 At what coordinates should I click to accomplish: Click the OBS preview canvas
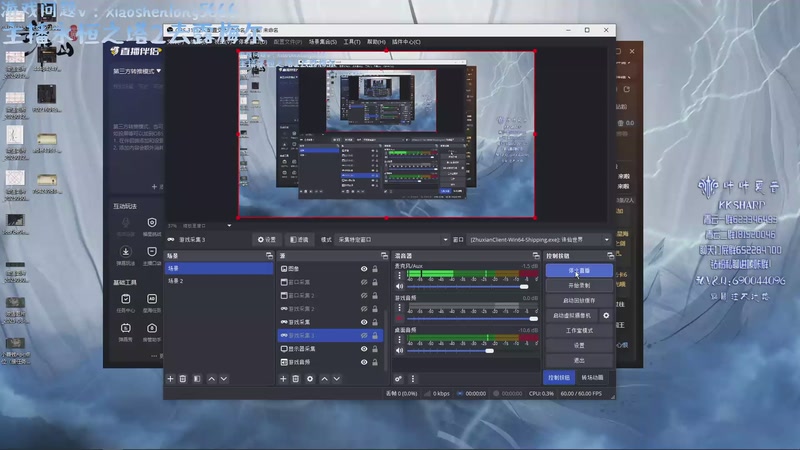click(x=386, y=135)
